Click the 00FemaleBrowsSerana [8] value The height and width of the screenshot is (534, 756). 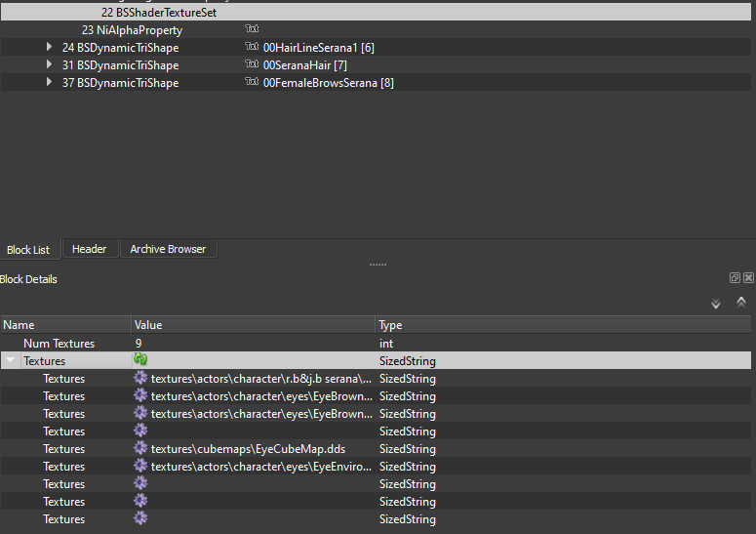point(329,83)
